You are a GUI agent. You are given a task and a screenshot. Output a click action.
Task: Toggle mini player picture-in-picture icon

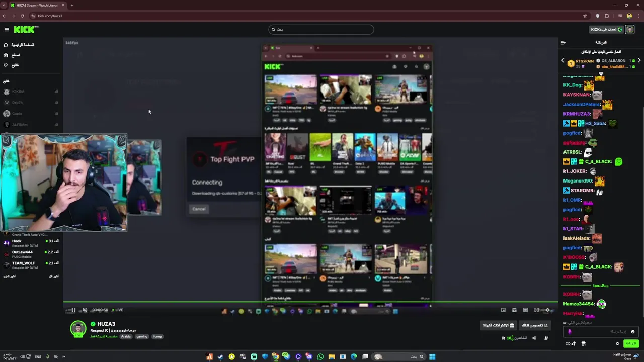click(x=503, y=310)
